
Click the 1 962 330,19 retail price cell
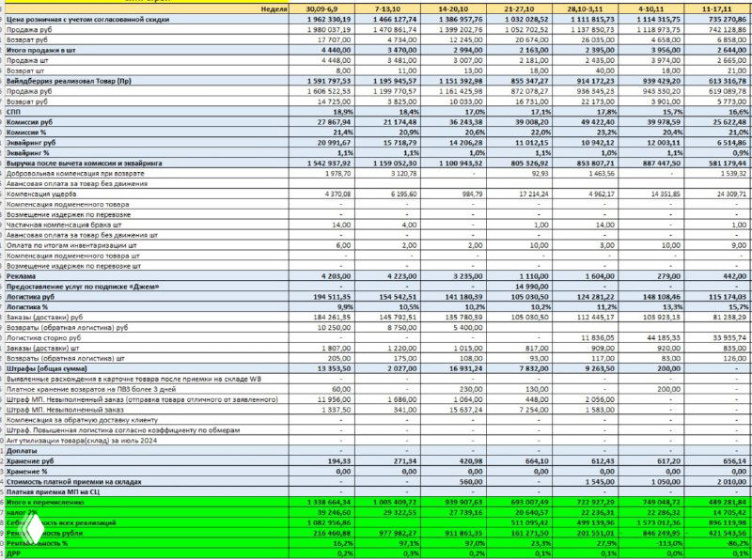click(324, 19)
